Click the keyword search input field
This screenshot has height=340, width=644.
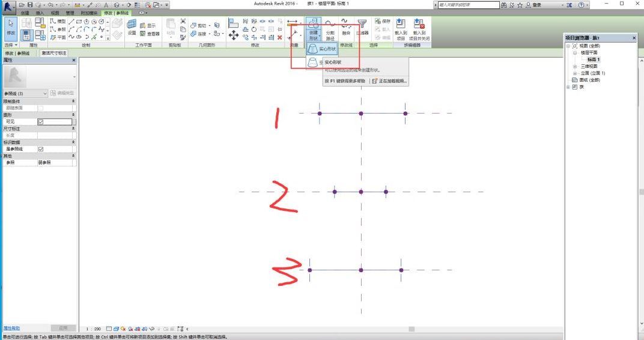tap(469, 5)
